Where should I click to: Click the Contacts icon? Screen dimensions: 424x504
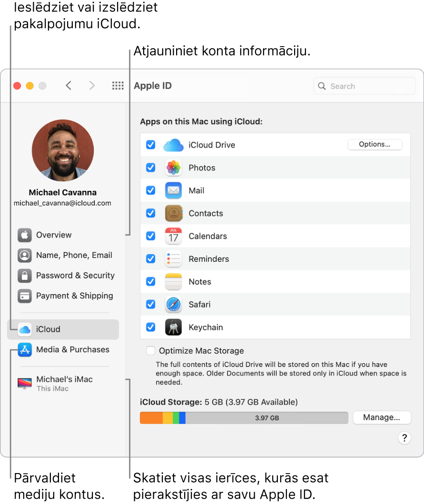(173, 213)
